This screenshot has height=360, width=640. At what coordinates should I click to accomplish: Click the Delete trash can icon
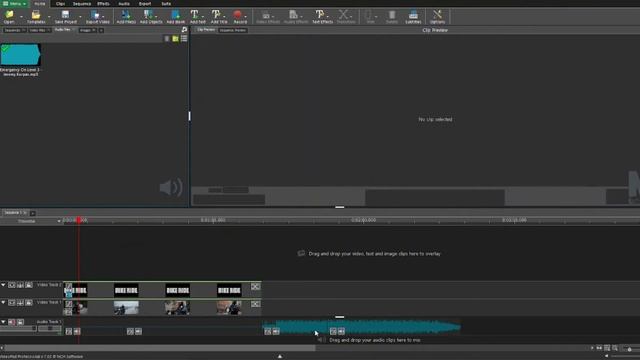(392, 15)
